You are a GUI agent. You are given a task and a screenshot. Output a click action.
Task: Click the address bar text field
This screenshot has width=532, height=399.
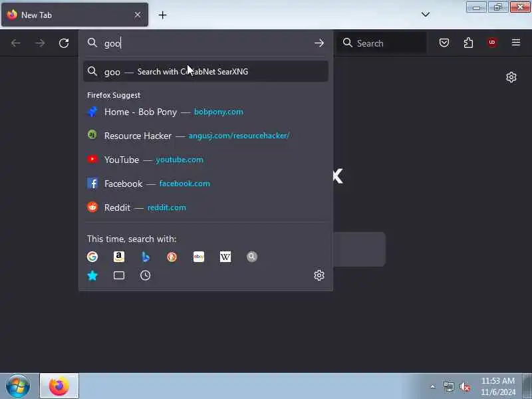[207, 43]
